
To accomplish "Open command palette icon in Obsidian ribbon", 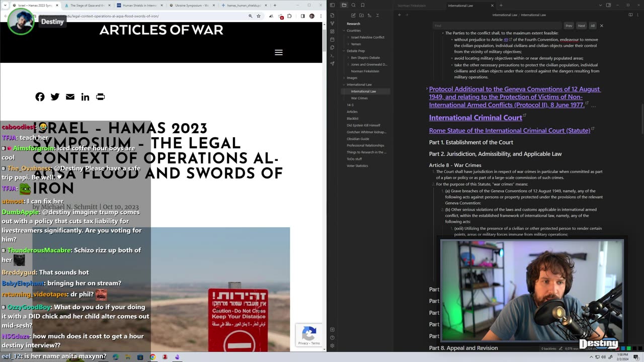I will tap(332, 55).
